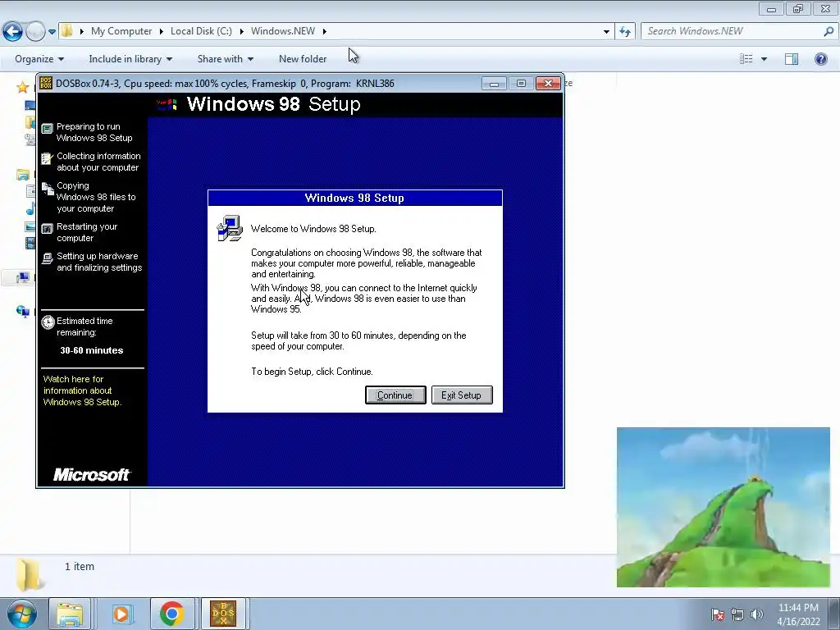Open the Organize menu
Image resolution: width=840 pixels, height=630 pixels.
point(39,59)
